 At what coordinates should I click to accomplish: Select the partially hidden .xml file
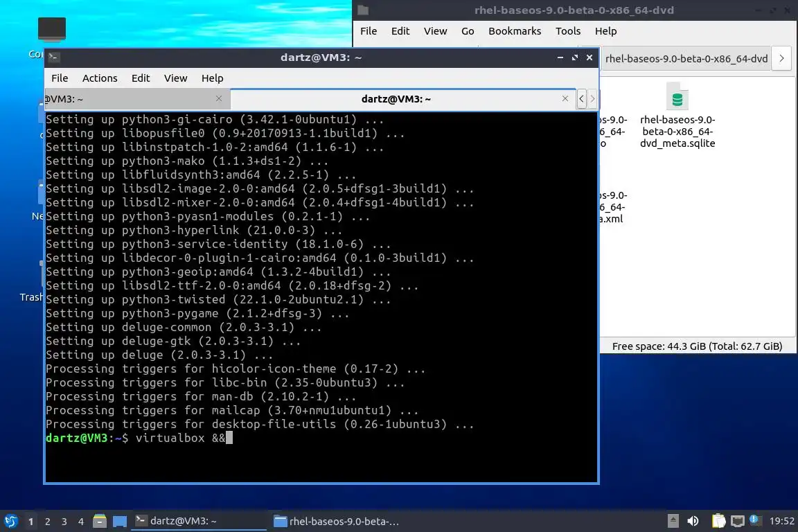(613, 207)
